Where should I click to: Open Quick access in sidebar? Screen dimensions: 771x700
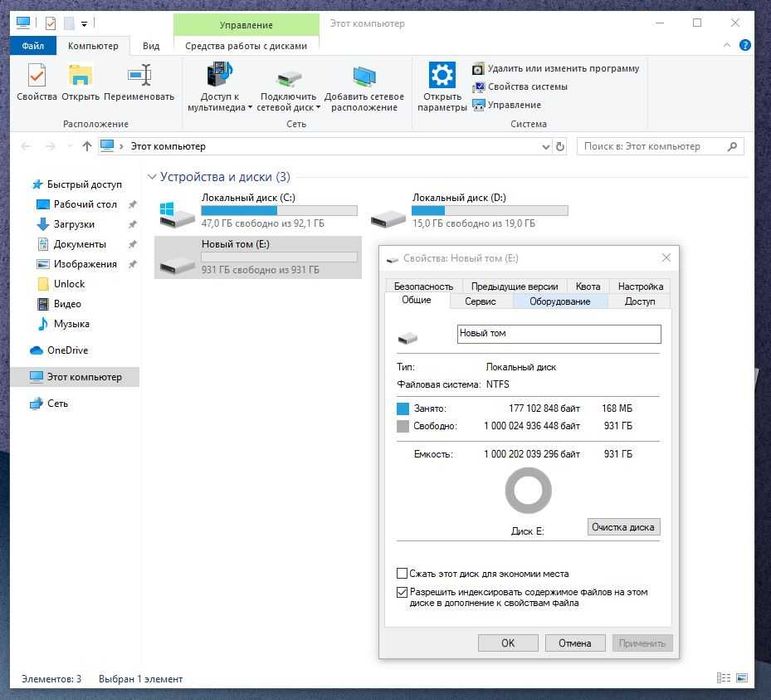[x=77, y=184]
